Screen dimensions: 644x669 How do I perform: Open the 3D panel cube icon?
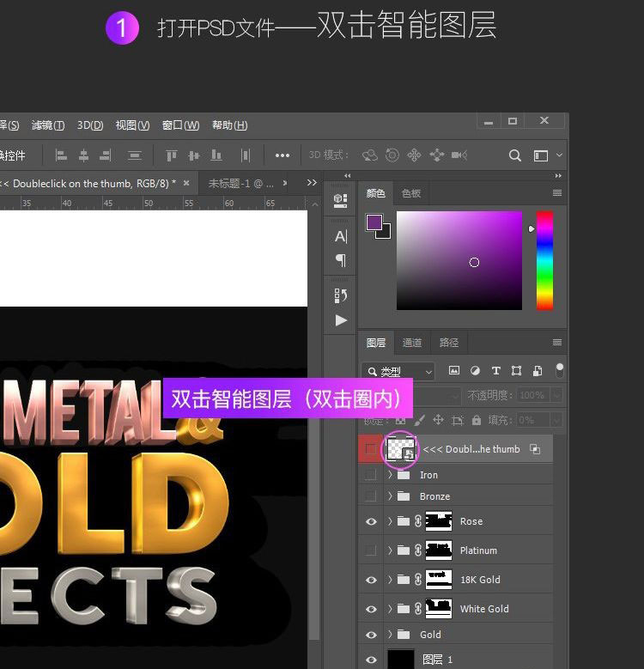point(341,200)
